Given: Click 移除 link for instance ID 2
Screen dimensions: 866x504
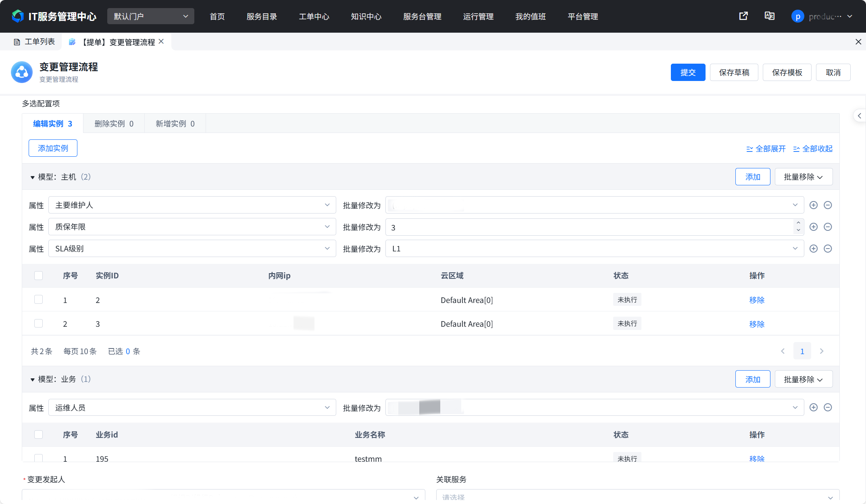Looking at the screenshot, I should click(x=756, y=300).
